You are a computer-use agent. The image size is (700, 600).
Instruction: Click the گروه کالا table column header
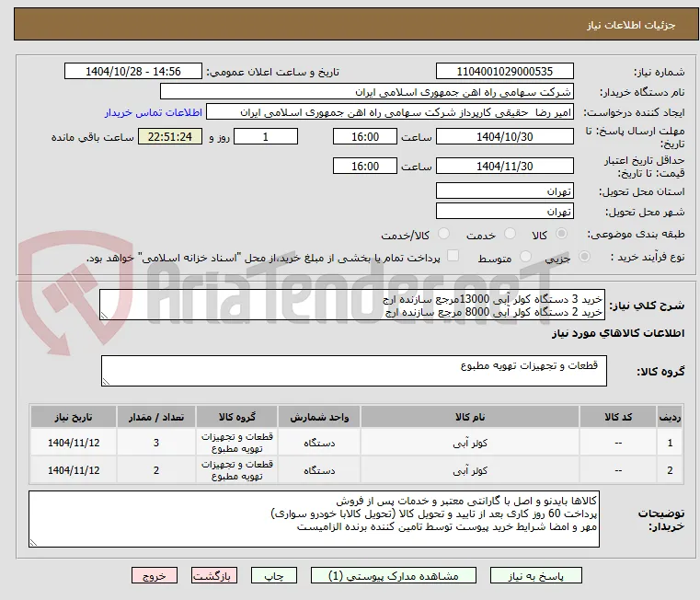[236, 417]
